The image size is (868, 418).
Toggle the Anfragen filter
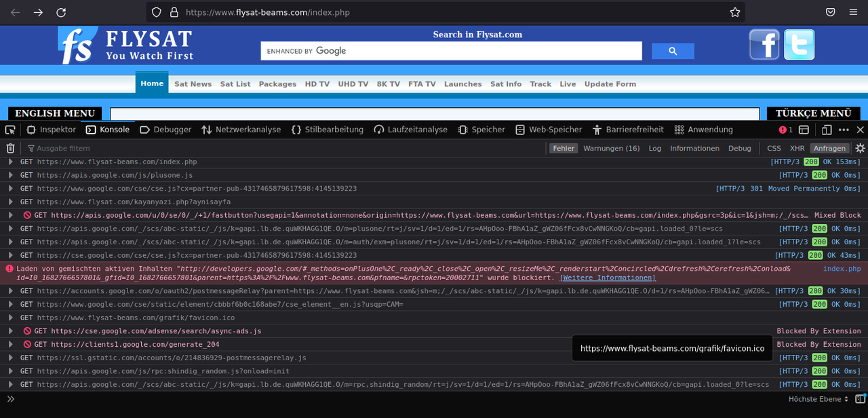pyautogui.click(x=829, y=148)
